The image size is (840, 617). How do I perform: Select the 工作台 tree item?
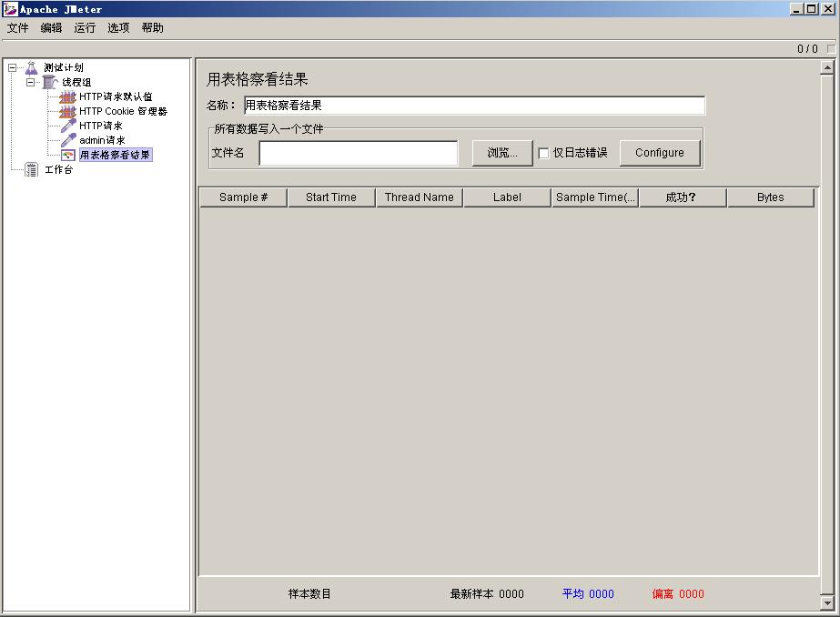(58, 169)
